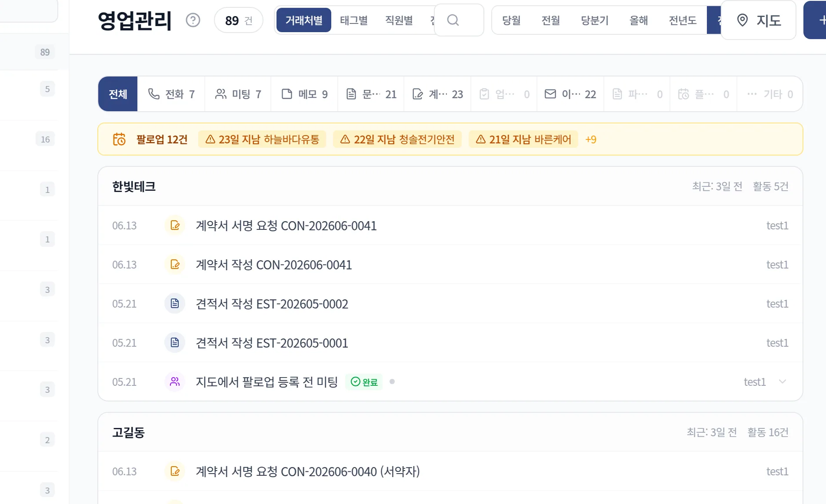
Task: Filter by 당월 period
Action: click(x=511, y=20)
